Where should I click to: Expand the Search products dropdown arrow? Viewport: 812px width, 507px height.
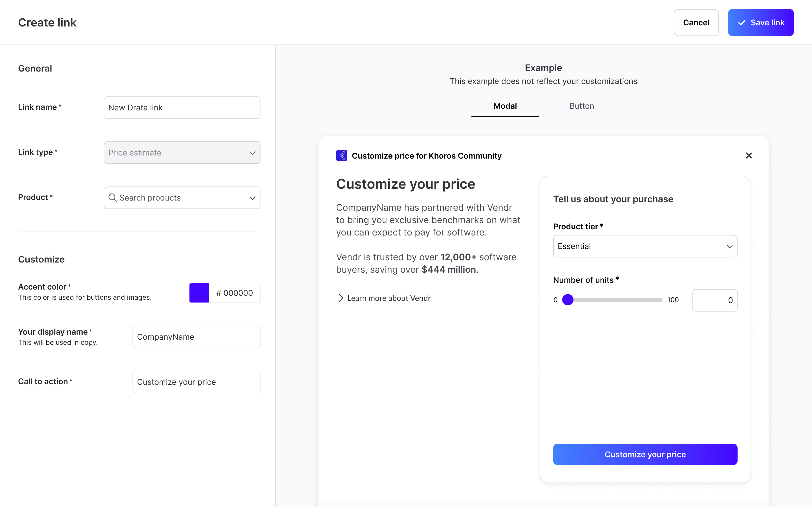pos(253,198)
